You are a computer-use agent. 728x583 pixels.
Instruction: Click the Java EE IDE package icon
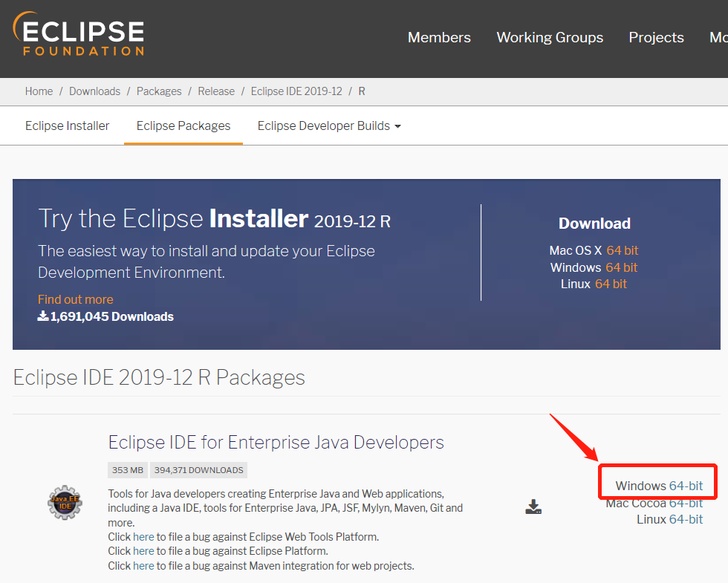(65, 503)
